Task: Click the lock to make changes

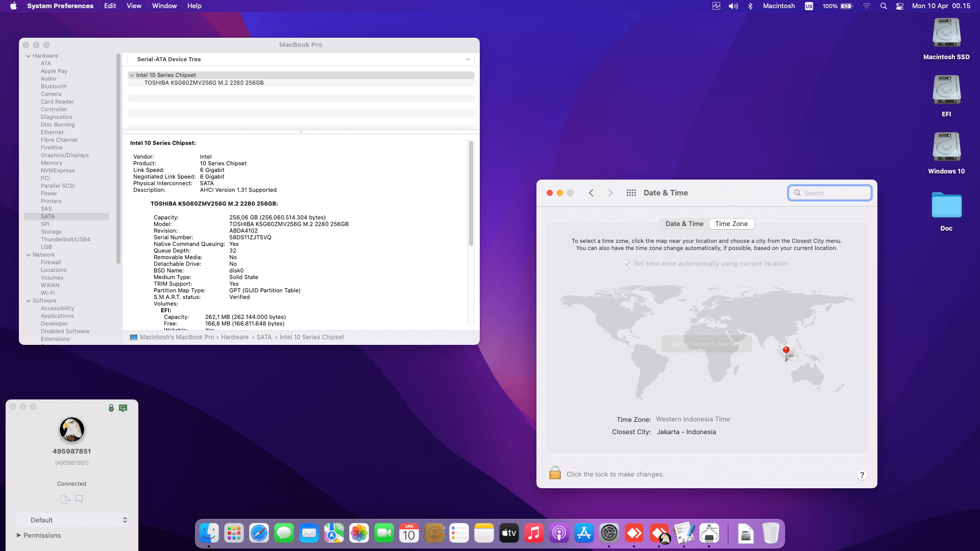Action: coord(555,473)
